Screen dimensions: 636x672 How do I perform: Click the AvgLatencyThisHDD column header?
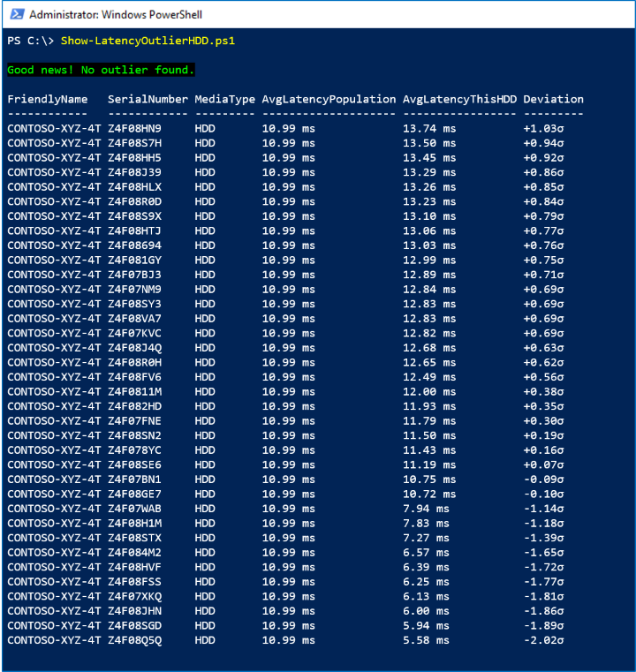click(x=460, y=100)
